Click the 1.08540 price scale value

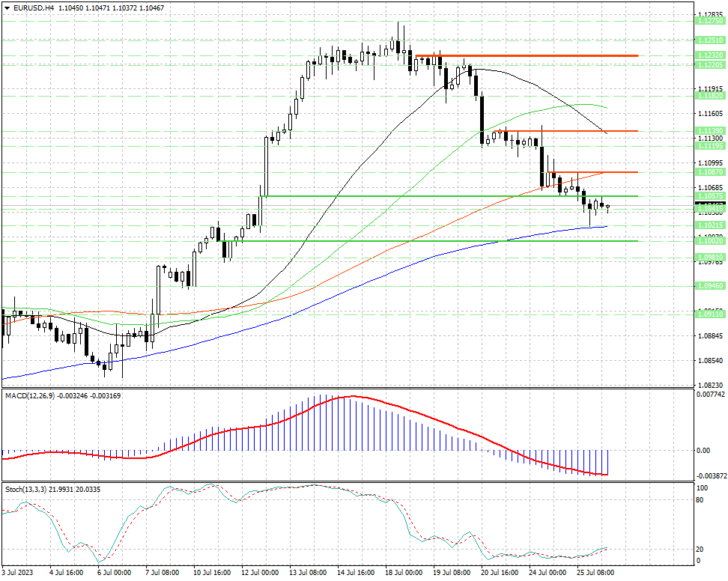[x=710, y=360]
